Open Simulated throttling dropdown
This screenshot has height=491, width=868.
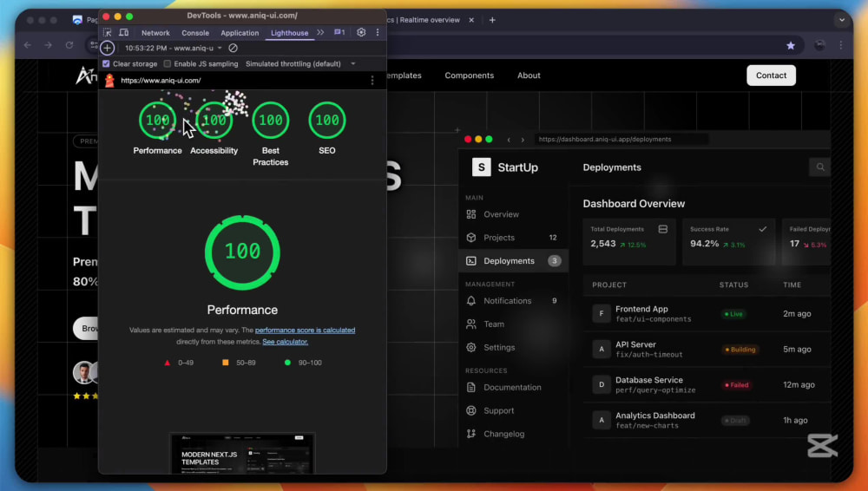coord(300,63)
